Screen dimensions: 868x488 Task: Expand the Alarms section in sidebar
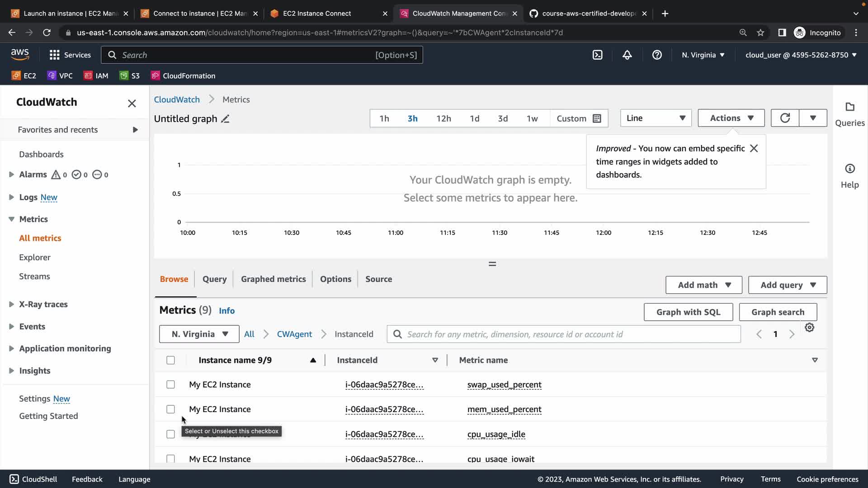coord(12,174)
